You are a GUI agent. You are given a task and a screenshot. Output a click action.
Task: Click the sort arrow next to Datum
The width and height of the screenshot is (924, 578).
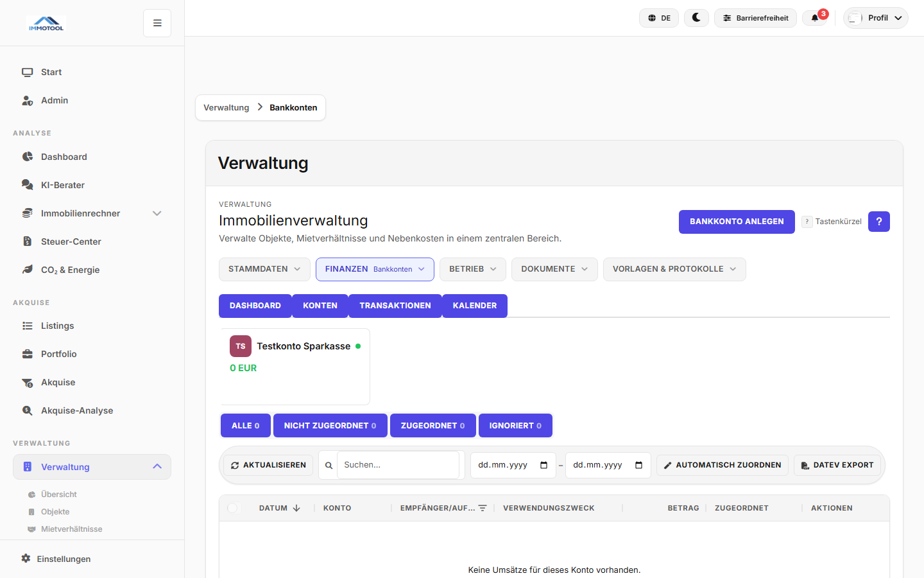pos(296,508)
